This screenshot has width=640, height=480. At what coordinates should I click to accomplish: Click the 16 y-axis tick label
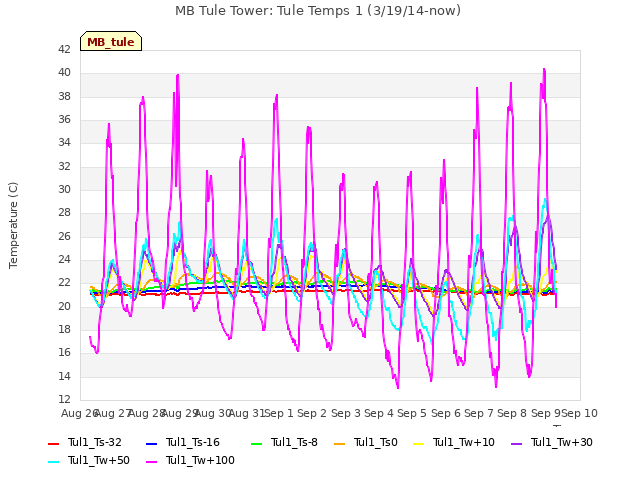[64, 353]
